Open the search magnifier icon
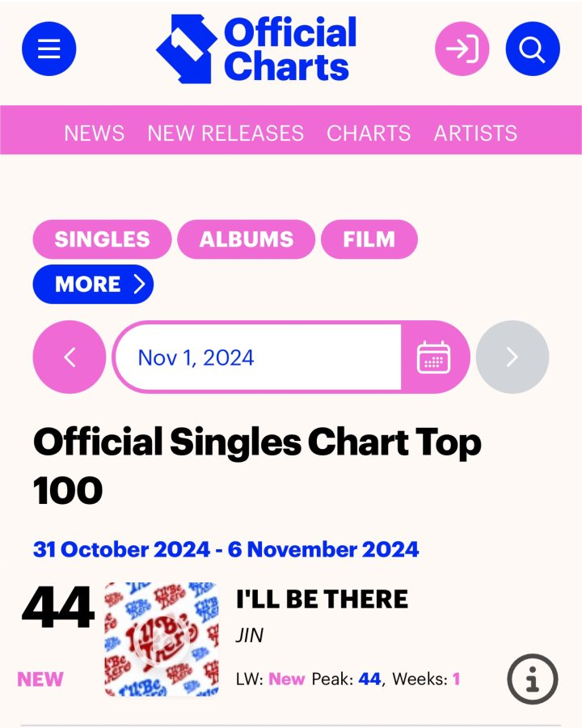The image size is (582, 728). click(532, 49)
